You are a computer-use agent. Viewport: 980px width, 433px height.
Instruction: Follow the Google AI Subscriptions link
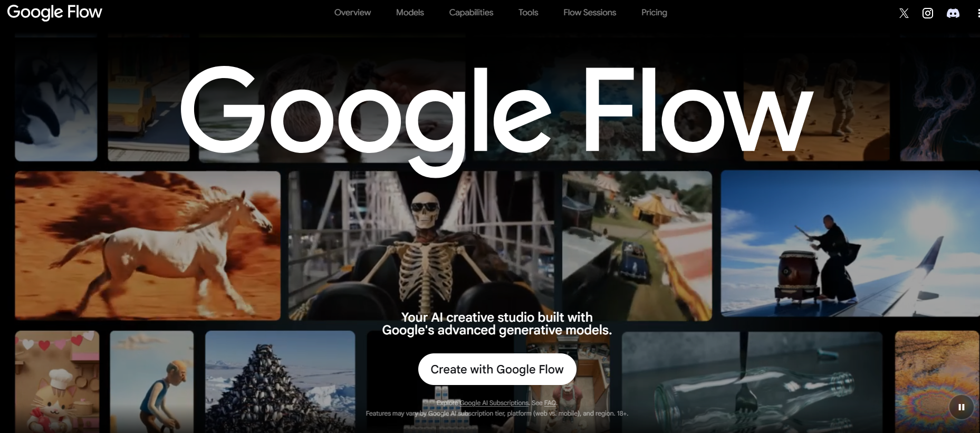coord(494,403)
